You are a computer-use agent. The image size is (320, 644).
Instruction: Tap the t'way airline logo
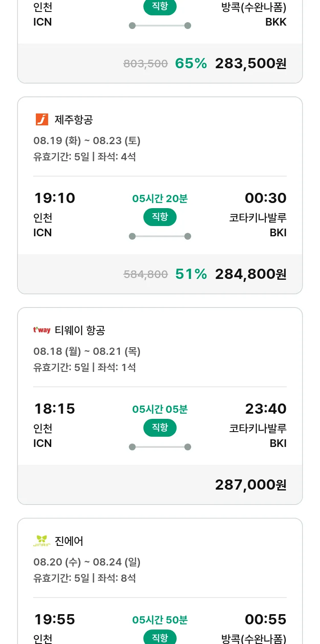42,330
